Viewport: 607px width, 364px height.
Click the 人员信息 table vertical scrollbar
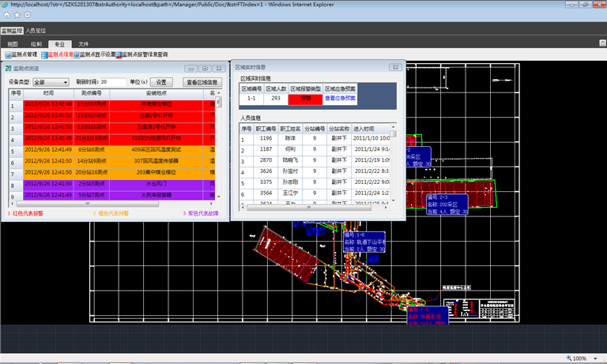tap(394, 166)
